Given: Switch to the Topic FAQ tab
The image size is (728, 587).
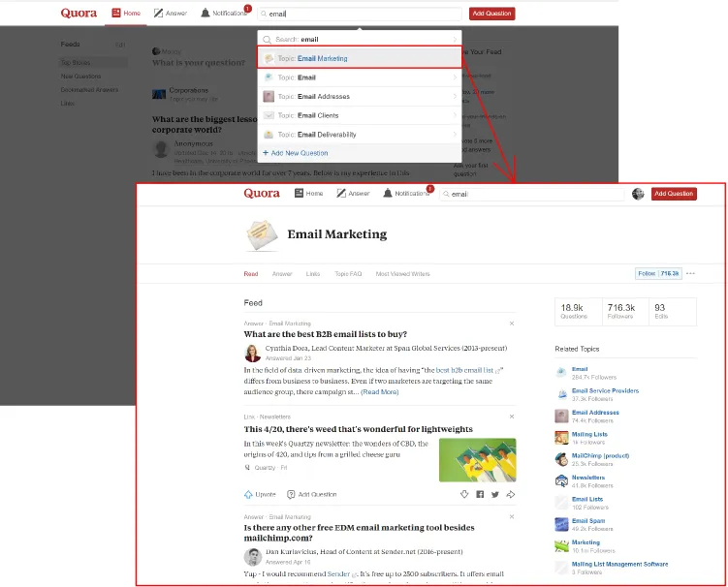Looking at the screenshot, I should [x=348, y=274].
